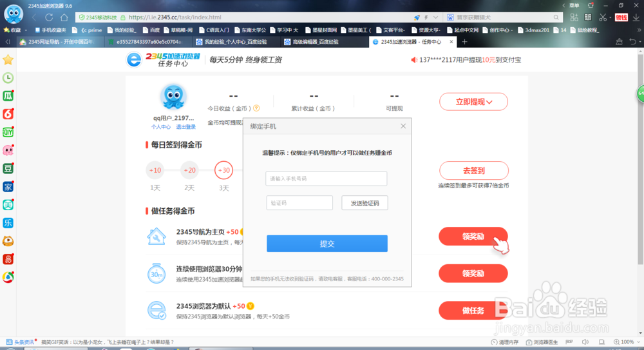Expand the screenshot tool dropdown arrow
The height and width of the screenshot is (350, 644).
click(610, 17)
